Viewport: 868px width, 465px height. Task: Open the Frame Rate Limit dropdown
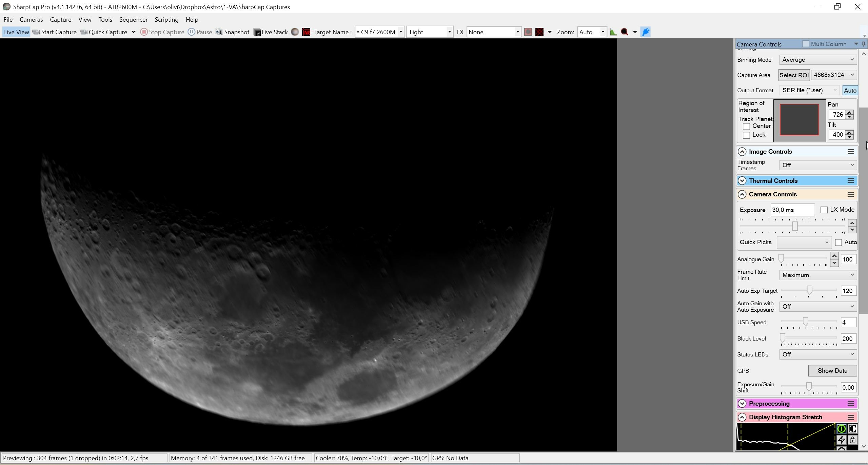pos(818,275)
